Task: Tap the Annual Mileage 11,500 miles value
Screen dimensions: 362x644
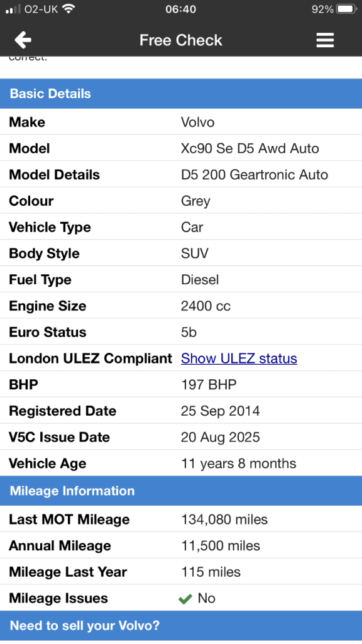Action: tap(221, 546)
